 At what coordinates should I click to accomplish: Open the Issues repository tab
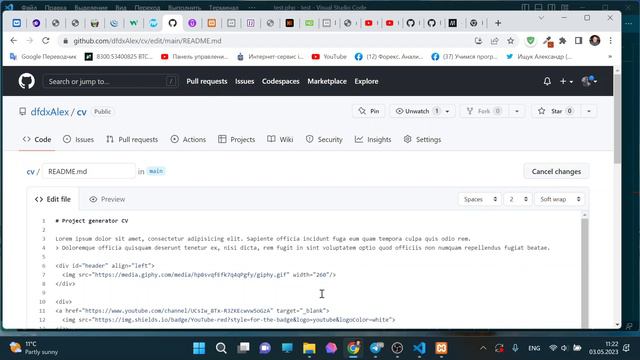click(78, 139)
